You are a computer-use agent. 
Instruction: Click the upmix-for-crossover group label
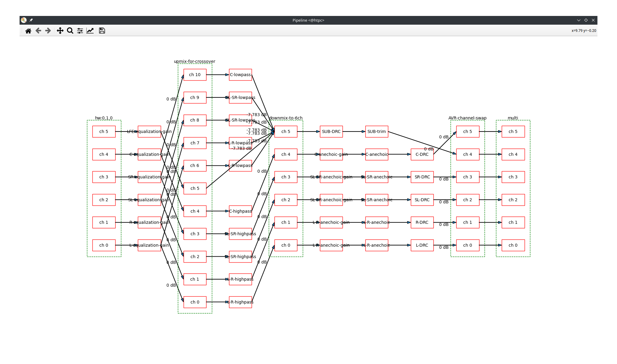[x=194, y=61]
